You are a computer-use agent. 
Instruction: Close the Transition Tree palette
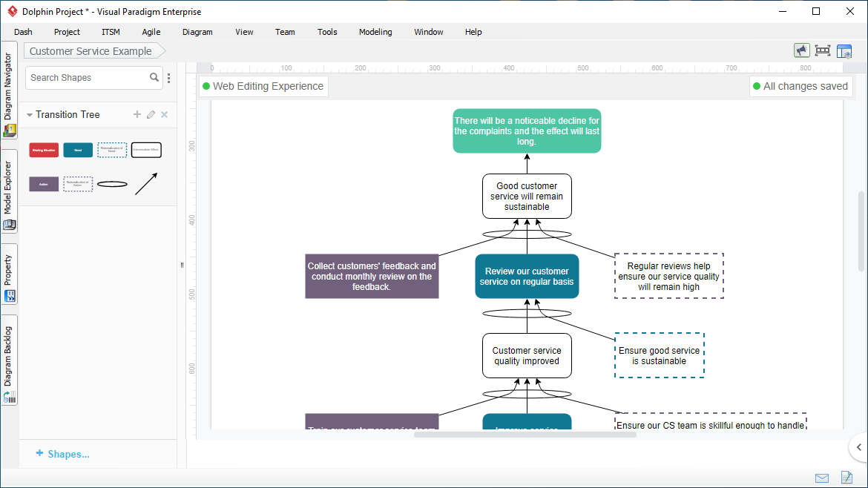[165, 114]
